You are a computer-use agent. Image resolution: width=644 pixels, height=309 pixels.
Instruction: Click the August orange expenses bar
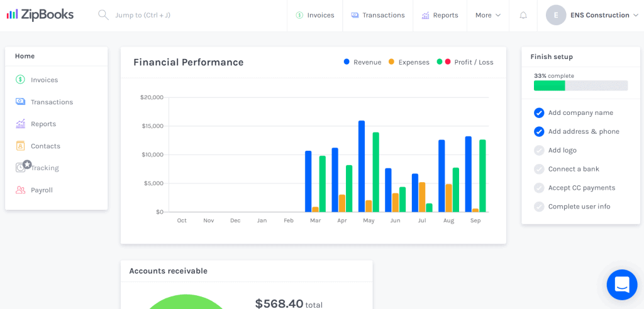click(x=448, y=198)
